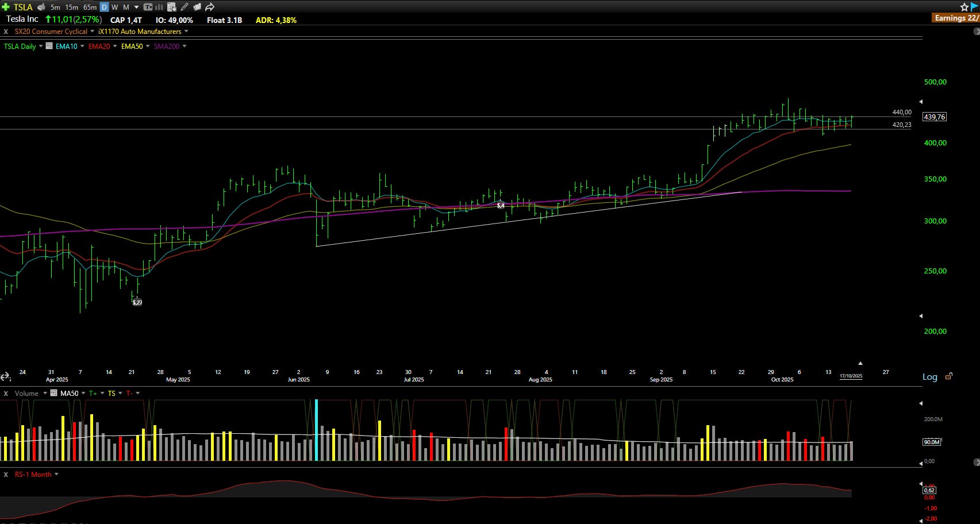Screen dimensions: 980x524
Task: Open the TS indicator dropdown
Action: click(120, 394)
